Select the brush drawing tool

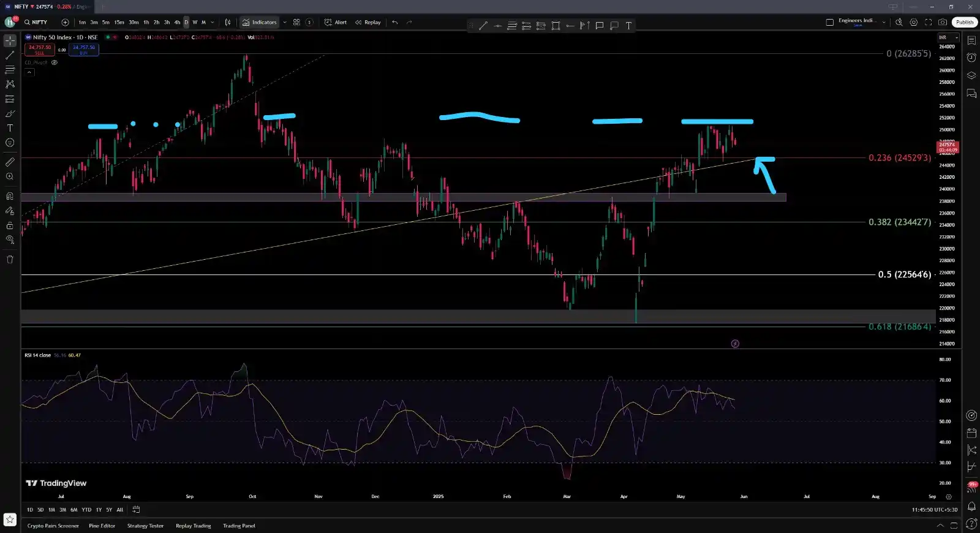(x=10, y=113)
